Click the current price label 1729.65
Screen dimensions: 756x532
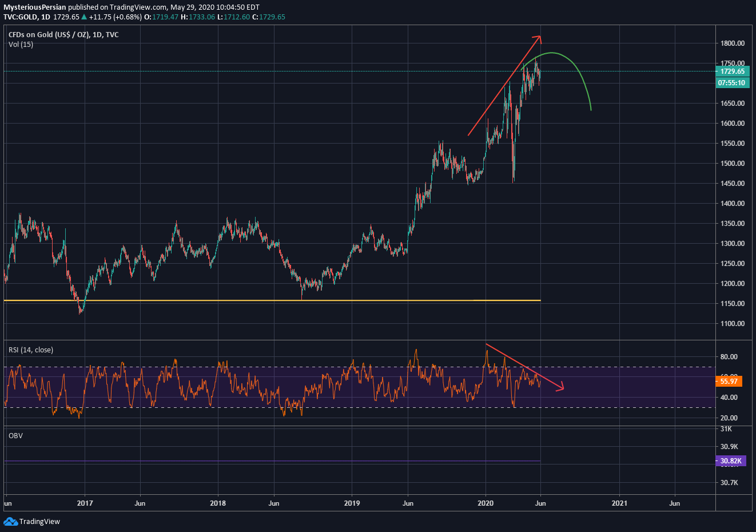click(x=732, y=72)
